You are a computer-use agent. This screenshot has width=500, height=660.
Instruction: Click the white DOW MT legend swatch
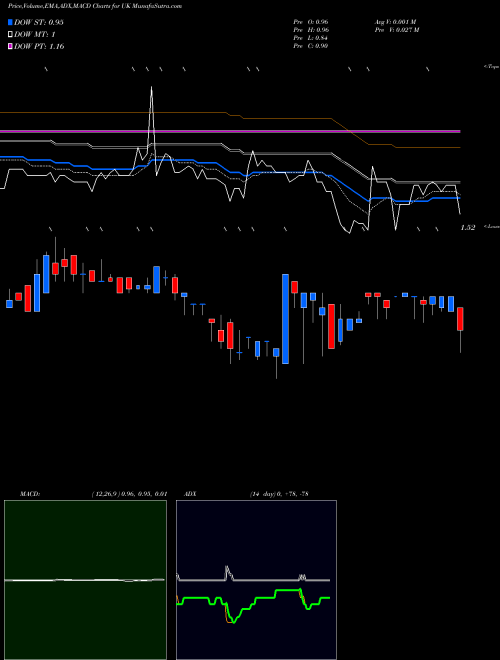click(x=10, y=35)
